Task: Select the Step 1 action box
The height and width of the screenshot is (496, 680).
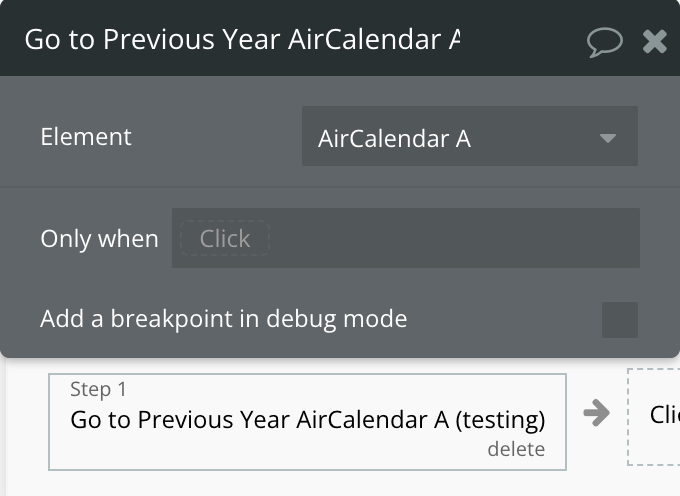Action: pyautogui.click(x=307, y=422)
